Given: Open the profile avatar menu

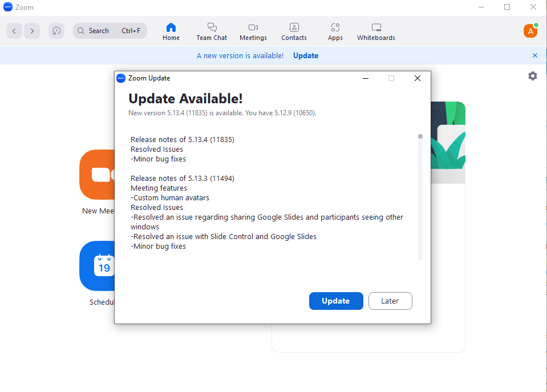Looking at the screenshot, I should click(x=530, y=31).
